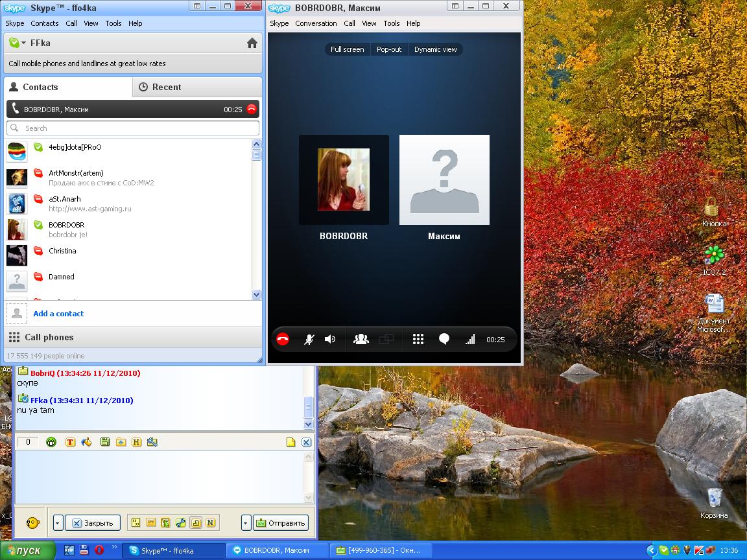The image size is (747, 560).
Task: Click the Закрыть button
Action: point(93,522)
